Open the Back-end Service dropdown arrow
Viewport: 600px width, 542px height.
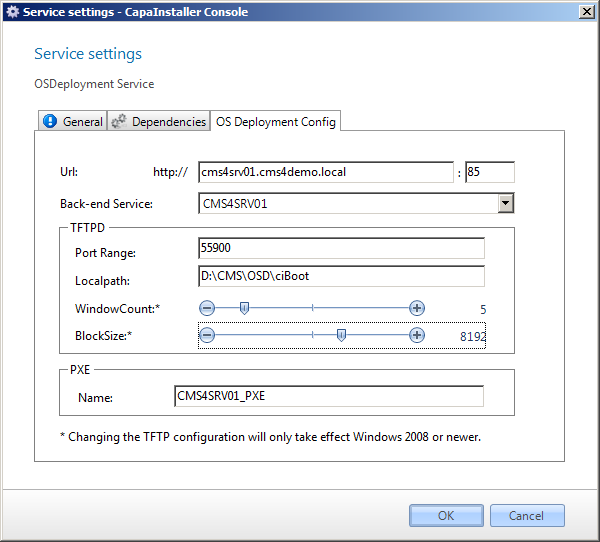click(505, 203)
